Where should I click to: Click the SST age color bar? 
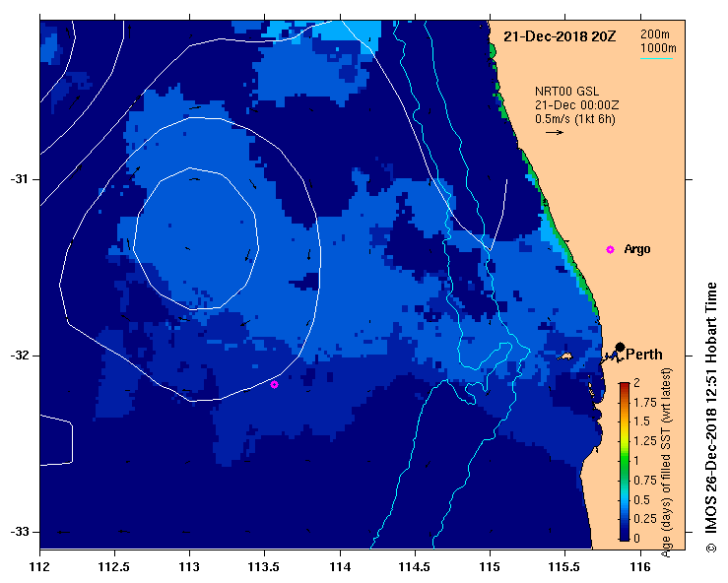click(x=625, y=462)
